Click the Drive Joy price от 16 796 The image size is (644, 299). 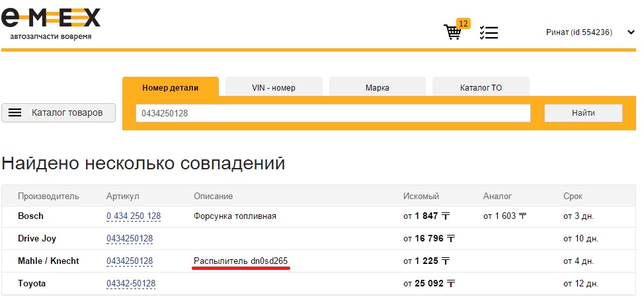[x=429, y=239]
